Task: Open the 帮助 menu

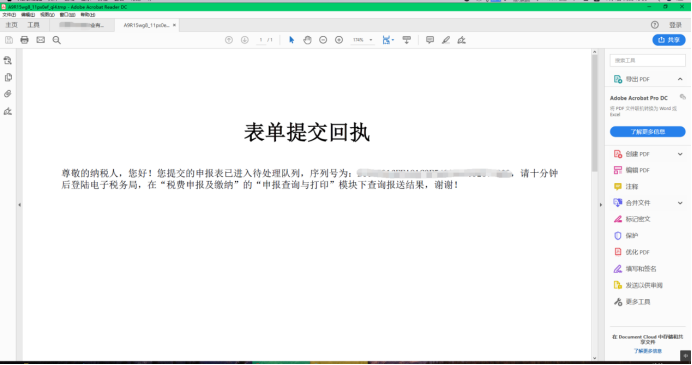Action: click(x=88, y=15)
